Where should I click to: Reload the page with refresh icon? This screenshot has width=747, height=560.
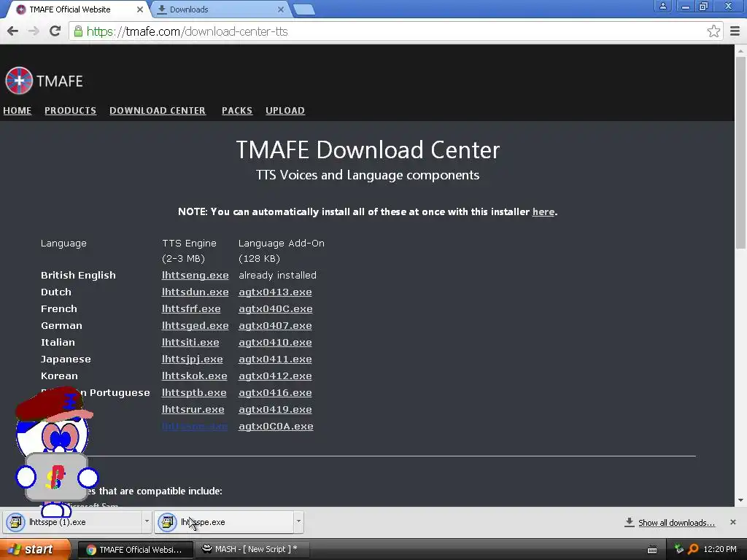(x=55, y=31)
